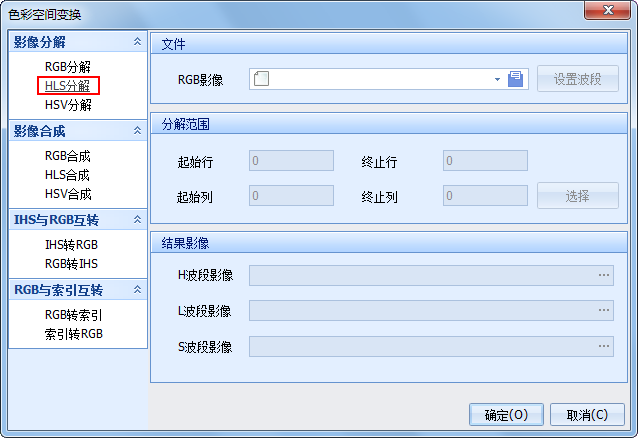Click browse ellipsis for S波段影像

tap(604, 347)
